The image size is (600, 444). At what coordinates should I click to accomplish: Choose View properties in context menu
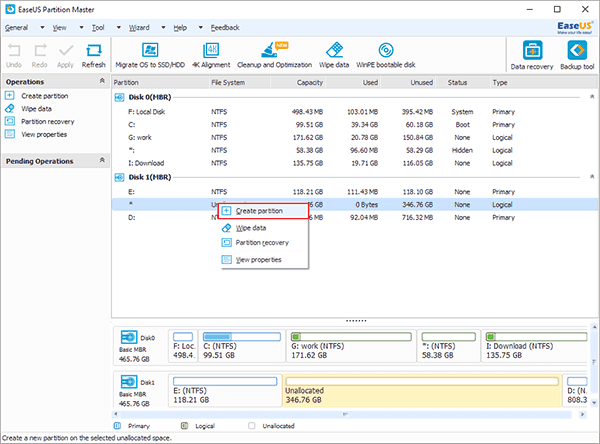click(x=265, y=260)
